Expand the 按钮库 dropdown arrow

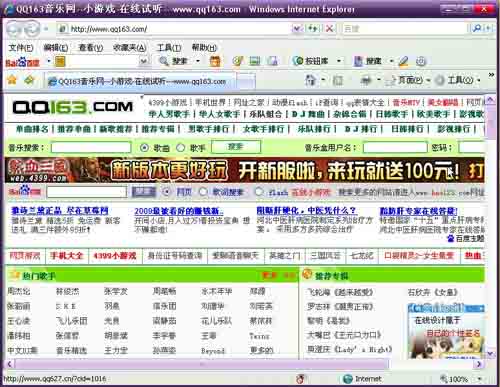click(339, 61)
